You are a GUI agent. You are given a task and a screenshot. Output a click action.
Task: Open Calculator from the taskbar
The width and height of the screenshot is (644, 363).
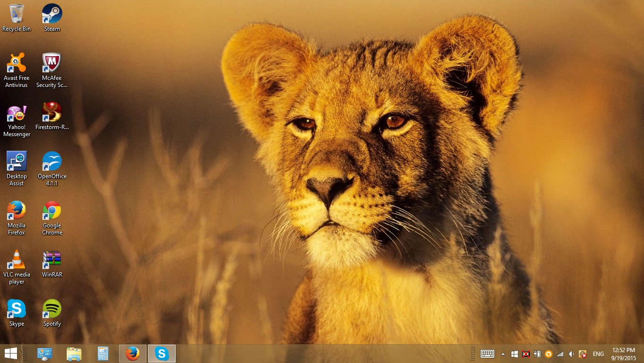click(x=103, y=354)
